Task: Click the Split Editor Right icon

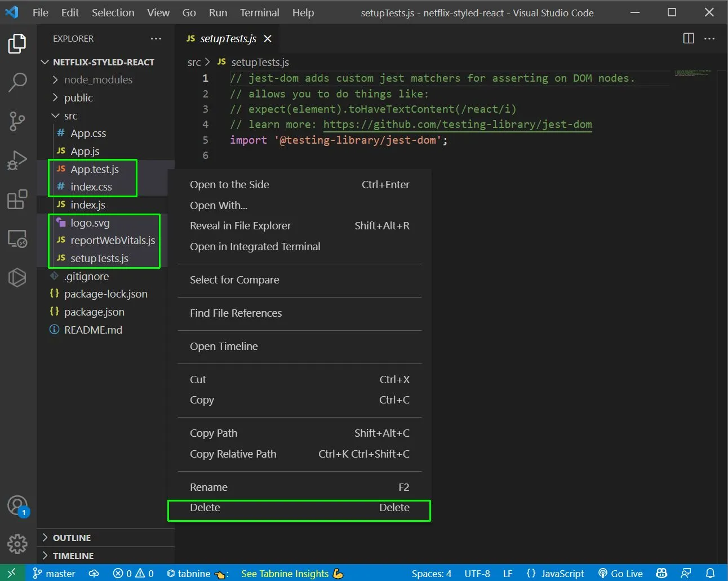Action: point(689,38)
